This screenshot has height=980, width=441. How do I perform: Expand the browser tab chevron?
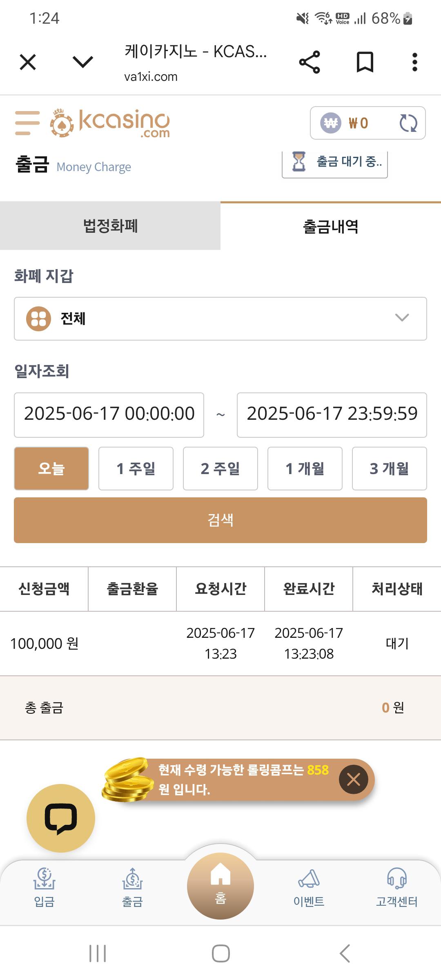[83, 62]
